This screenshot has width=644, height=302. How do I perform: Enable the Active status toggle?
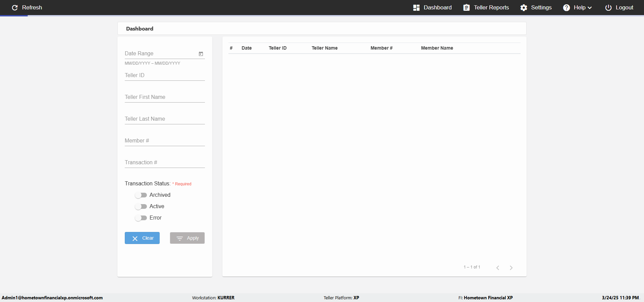(141, 206)
